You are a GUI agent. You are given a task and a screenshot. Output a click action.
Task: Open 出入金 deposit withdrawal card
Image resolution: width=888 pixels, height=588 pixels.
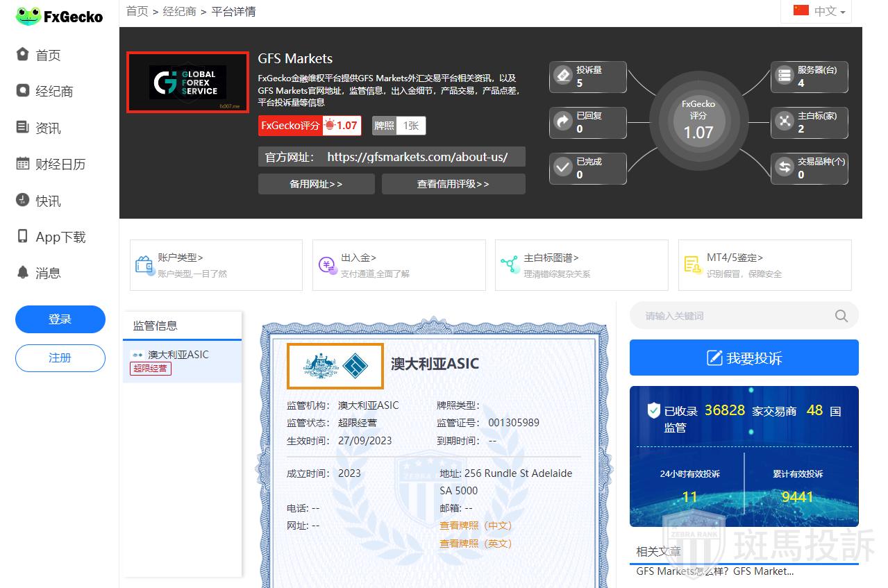coord(399,264)
